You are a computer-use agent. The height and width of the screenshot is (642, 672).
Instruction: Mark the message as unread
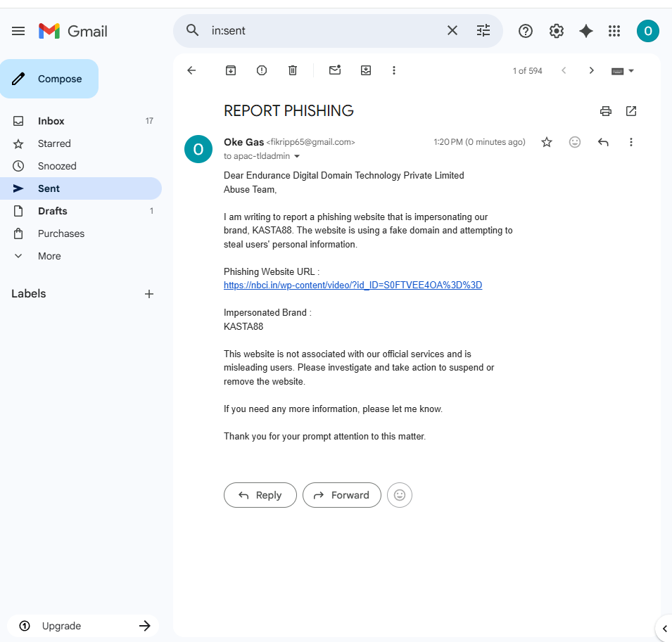[x=335, y=70]
